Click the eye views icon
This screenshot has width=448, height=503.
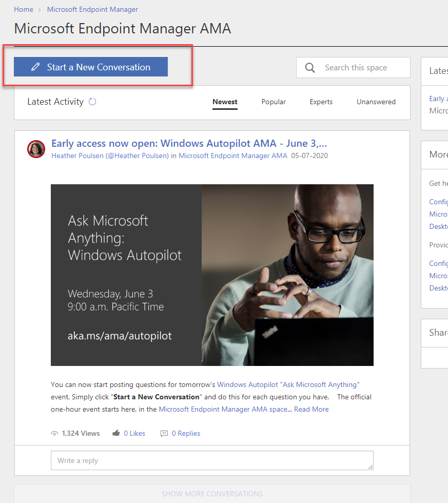coord(54,433)
